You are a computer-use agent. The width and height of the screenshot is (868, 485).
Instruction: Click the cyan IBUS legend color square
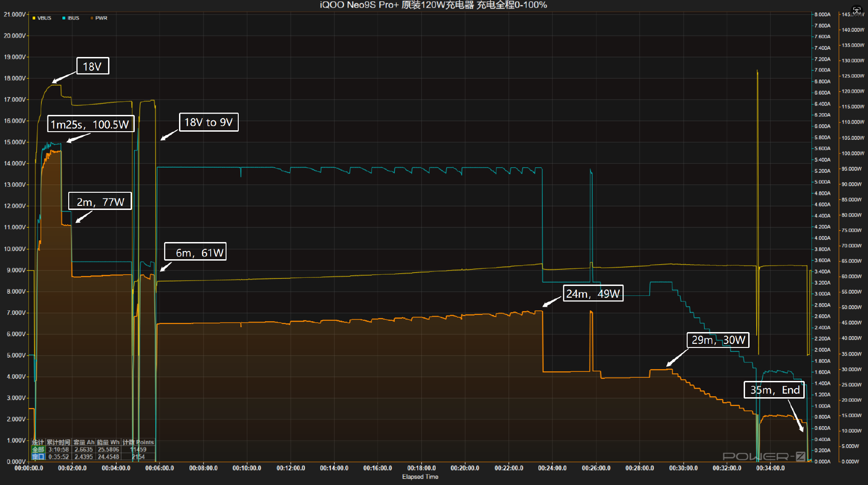coord(64,18)
